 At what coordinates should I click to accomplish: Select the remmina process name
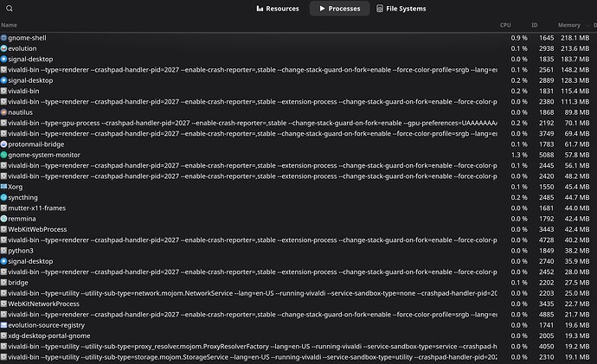coord(22,219)
